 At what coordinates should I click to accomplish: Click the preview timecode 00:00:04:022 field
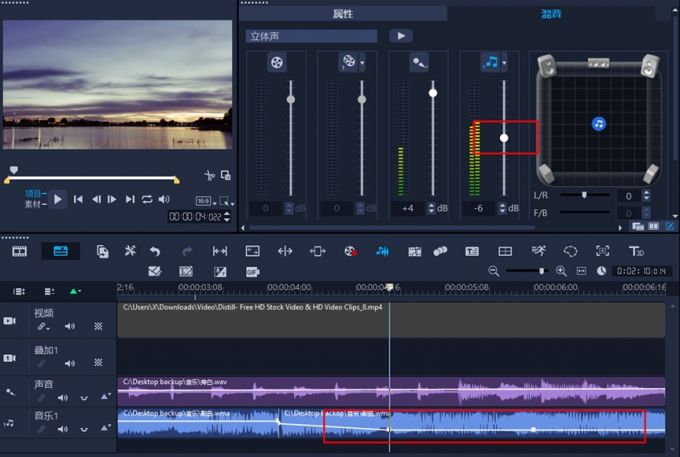click(x=195, y=216)
